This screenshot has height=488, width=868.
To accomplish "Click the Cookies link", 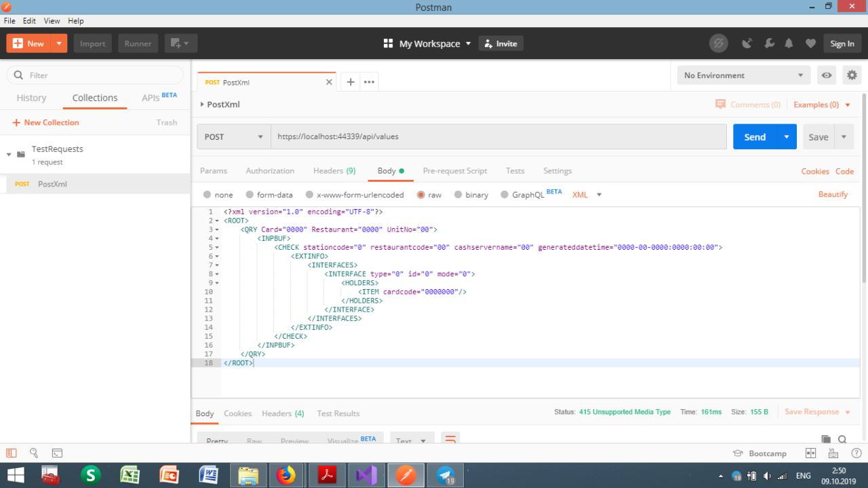I will (x=815, y=171).
